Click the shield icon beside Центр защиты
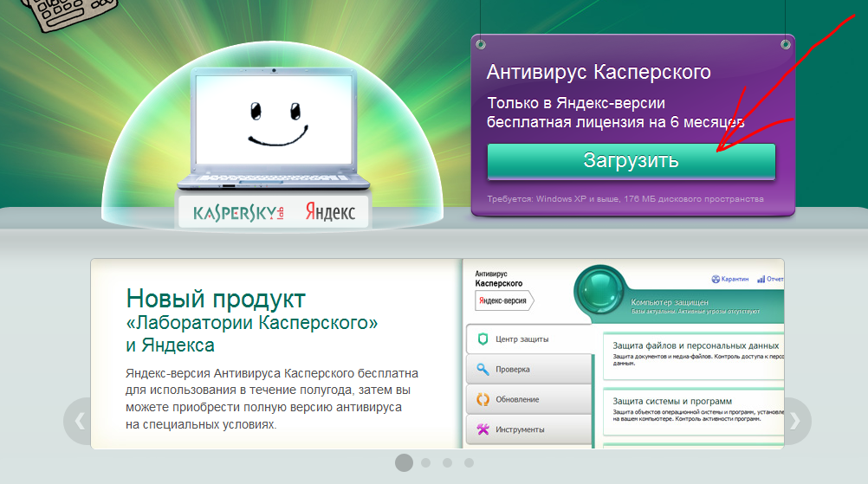 (483, 339)
